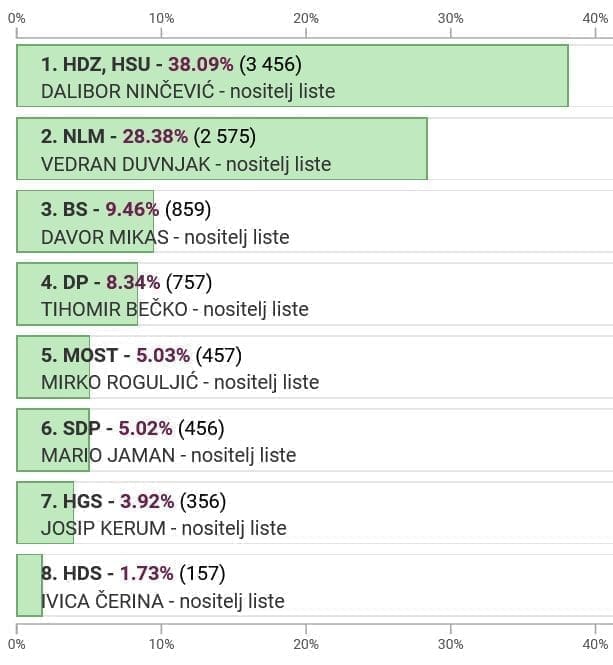The image size is (613, 665).
Task: Click the 20% label on bottom axis
Action: click(x=306, y=644)
